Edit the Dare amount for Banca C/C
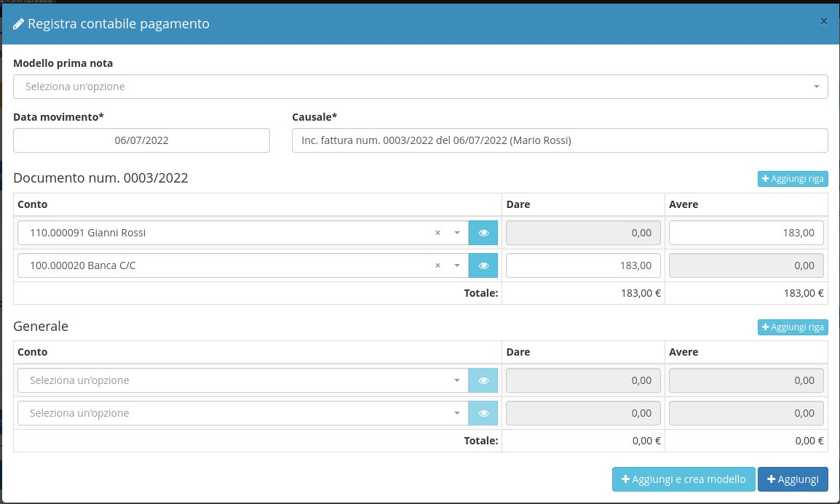Screen dimensions: 840x504 582,266
